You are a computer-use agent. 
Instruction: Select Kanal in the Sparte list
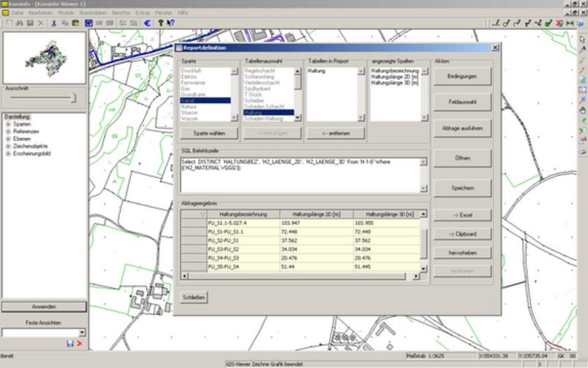(205, 101)
